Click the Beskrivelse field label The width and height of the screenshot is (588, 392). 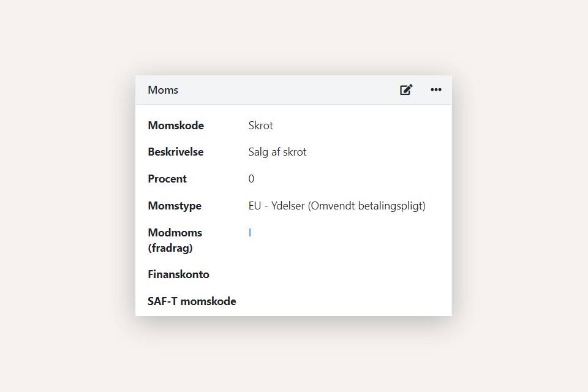point(176,152)
